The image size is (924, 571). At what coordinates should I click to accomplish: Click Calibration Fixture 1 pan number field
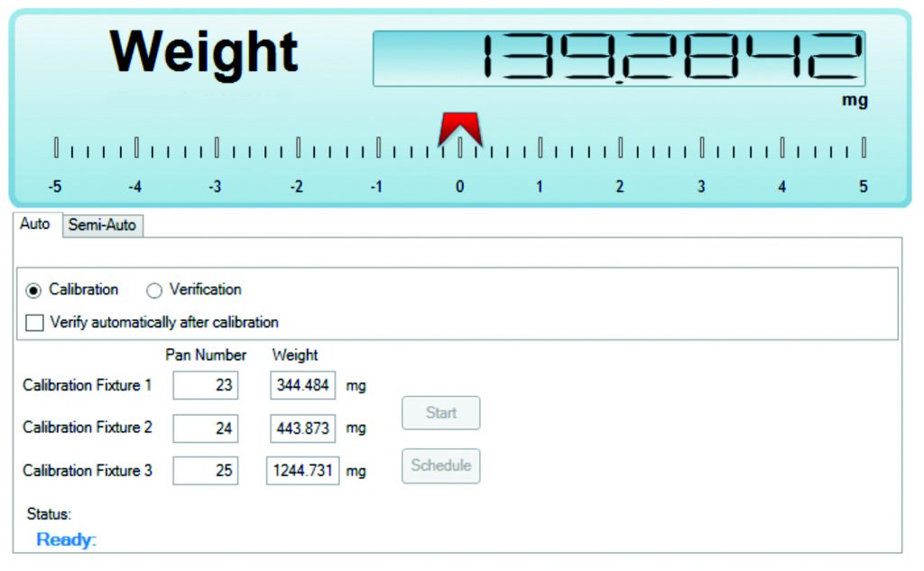pyautogui.click(x=206, y=385)
